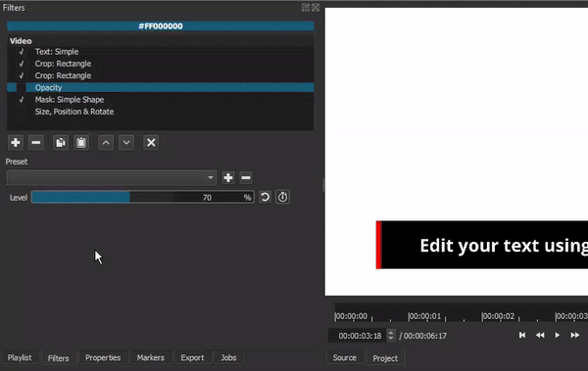Close the Filters panel

pos(316,8)
